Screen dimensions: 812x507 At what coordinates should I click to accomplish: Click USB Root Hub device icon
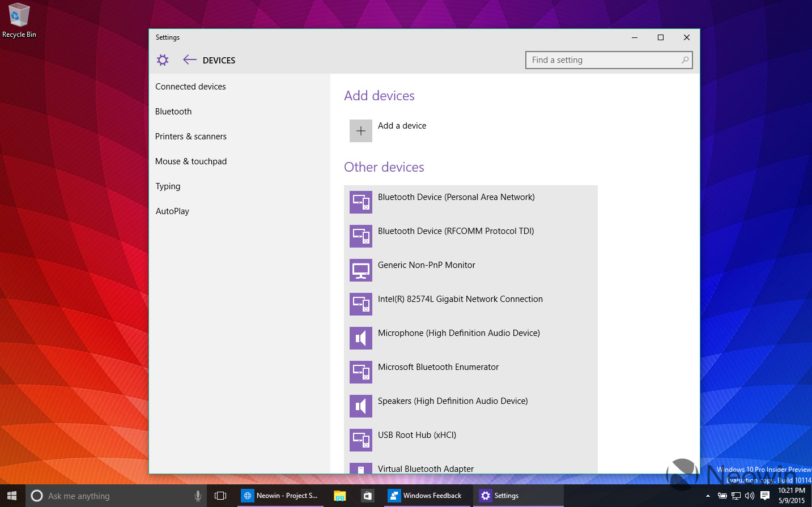[361, 440]
